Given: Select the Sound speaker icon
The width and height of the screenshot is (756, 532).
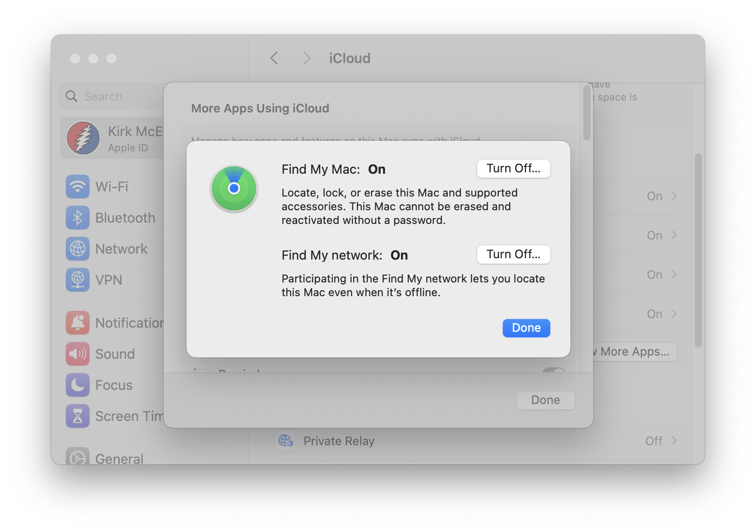Looking at the screenshot, I should tap(78, 354).
